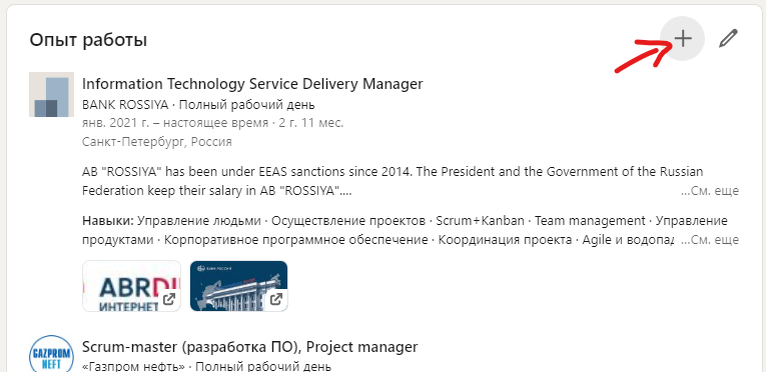Select the BANK ROSSIYA · Полный рабочий день line
Image resolution: width=766 pixels, height=372 pixels.
coord(198,105)
